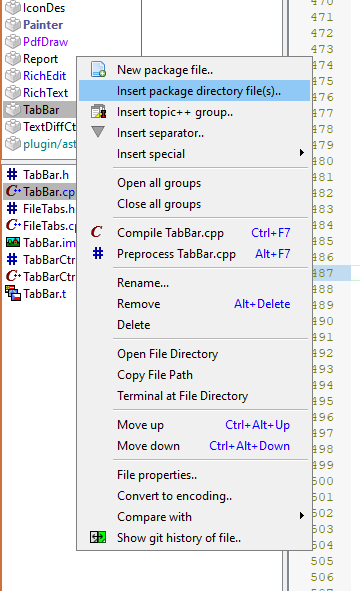Select Insert package directory file(s)..
Viewport: 360px width, 591px height.
tap(194, 91)
